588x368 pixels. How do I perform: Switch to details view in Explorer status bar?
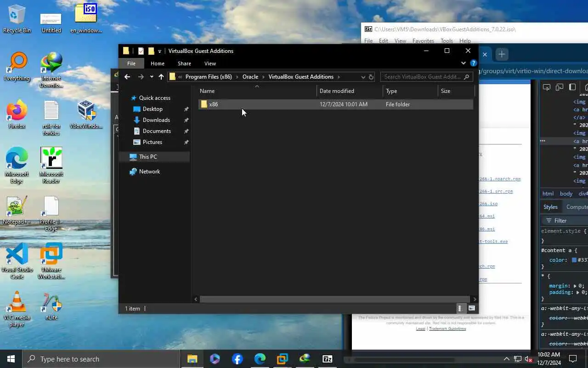coord(460,308)
